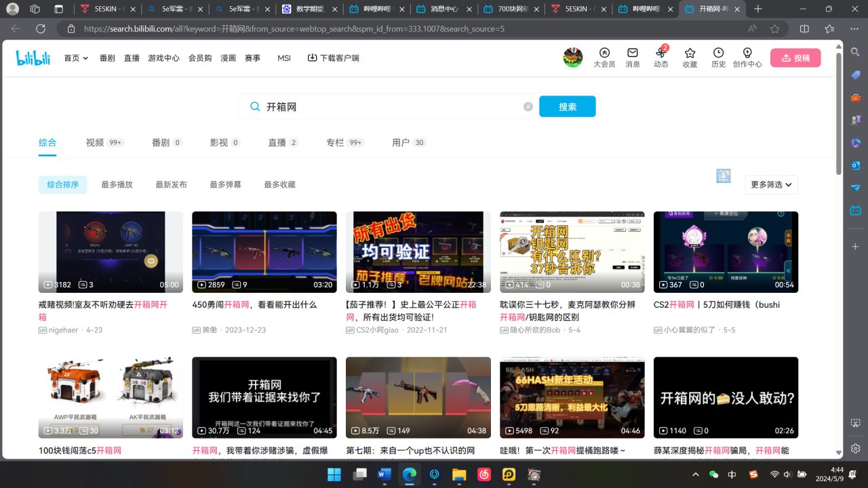
Task: Open 消息 messages icon
Action: 633,58
